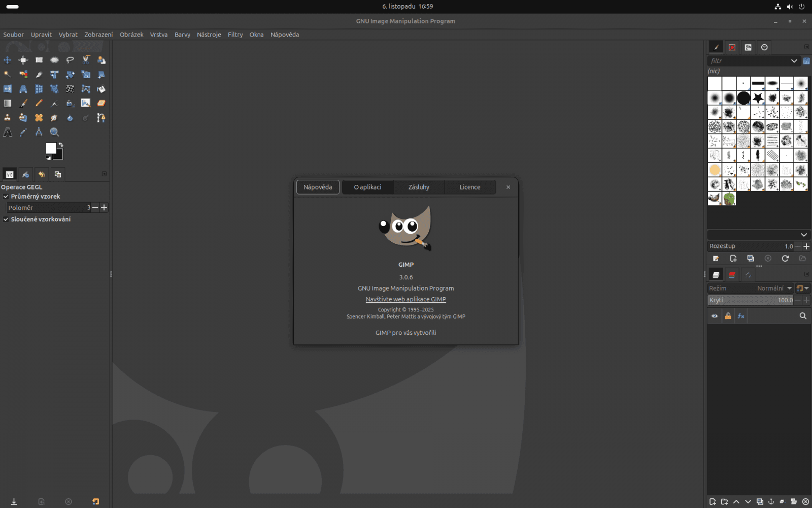Open the brush filtr dropdown
The height and width of the screenshot is (508, 812).
[x=794, y=61]
